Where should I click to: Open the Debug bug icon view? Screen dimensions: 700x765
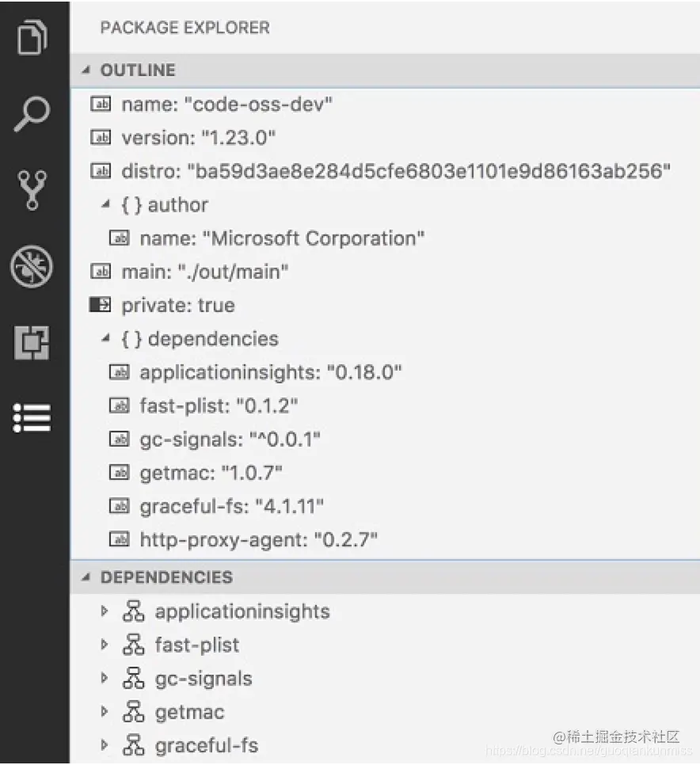coord(32,266)
